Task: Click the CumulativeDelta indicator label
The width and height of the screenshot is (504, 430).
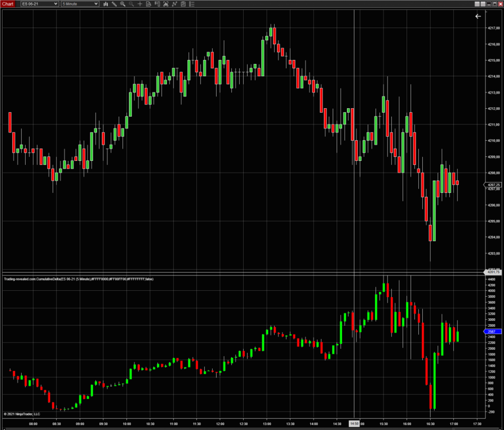Action: click(x=78, y=279)
